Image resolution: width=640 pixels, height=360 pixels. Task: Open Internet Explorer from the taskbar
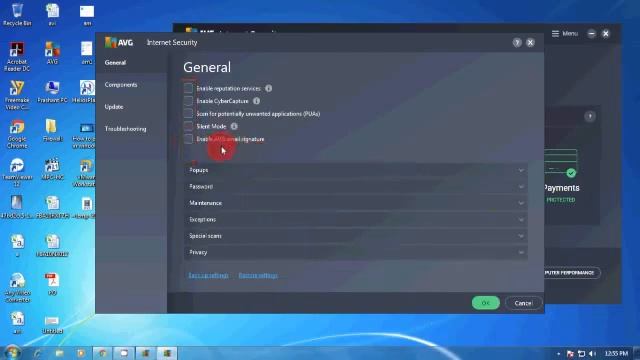coord(38,353)
